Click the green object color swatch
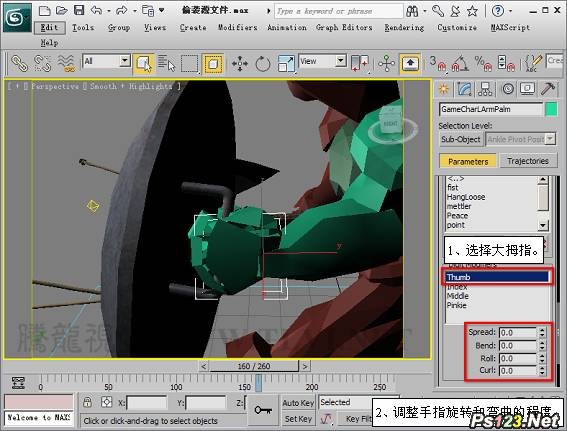Viewport: 567px width, 431px height. (551, 109)
